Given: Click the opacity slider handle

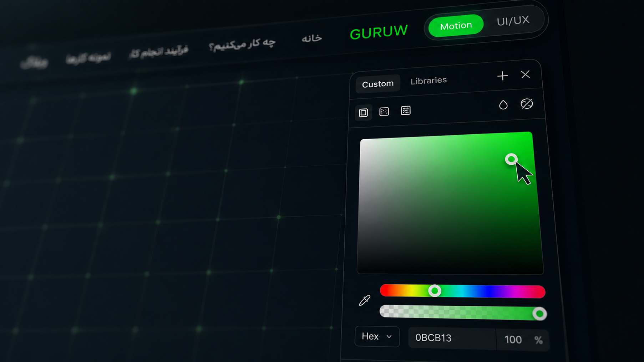Looking at the screenshot, I should click(539, 314).
